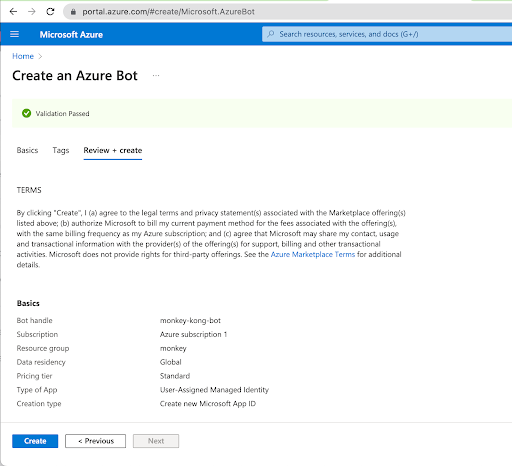Click the Pricing tier value Standard
The image size is (512, 466).
click(175, 376)
